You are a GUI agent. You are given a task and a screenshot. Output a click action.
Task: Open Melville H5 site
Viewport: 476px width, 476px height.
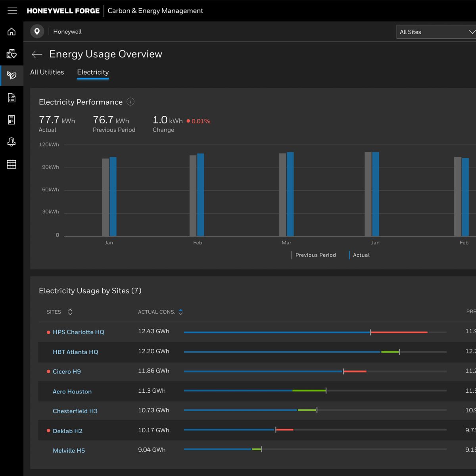[69, 451]
